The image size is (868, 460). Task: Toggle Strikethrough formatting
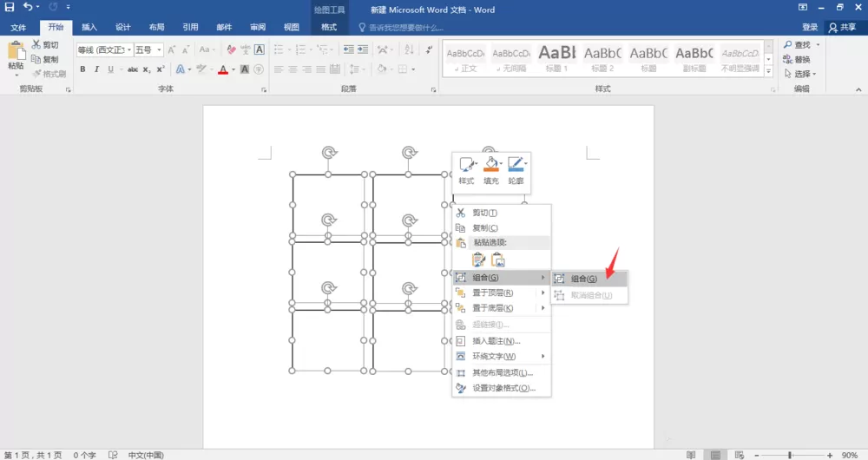click(132, 69)
